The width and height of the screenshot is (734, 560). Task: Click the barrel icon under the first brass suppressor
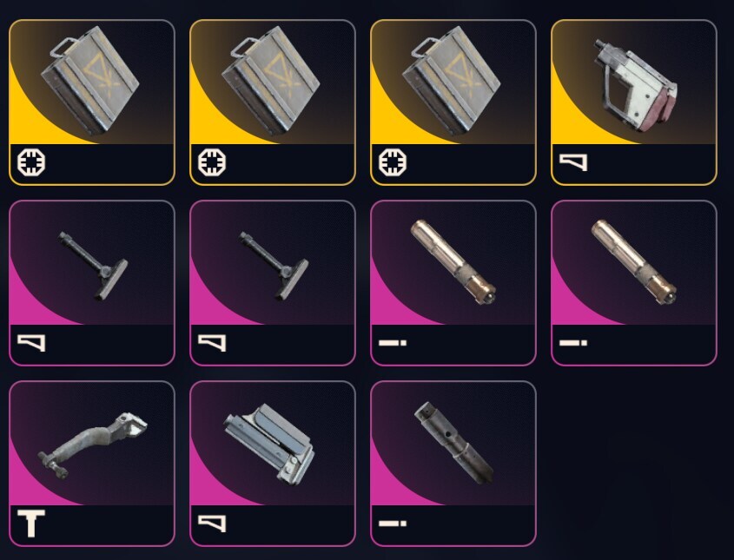tap(393, 343)
